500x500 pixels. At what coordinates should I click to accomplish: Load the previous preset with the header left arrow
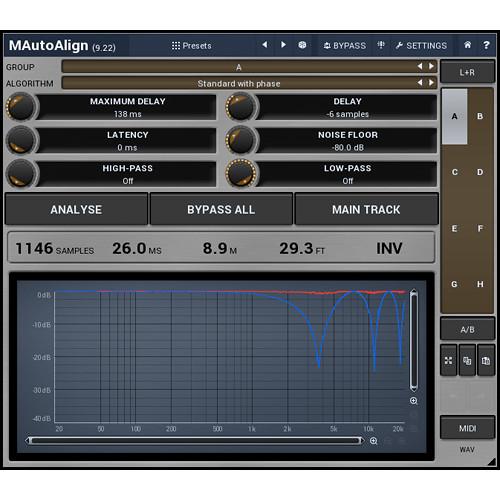pyautogui.click(x=265, y=45)
